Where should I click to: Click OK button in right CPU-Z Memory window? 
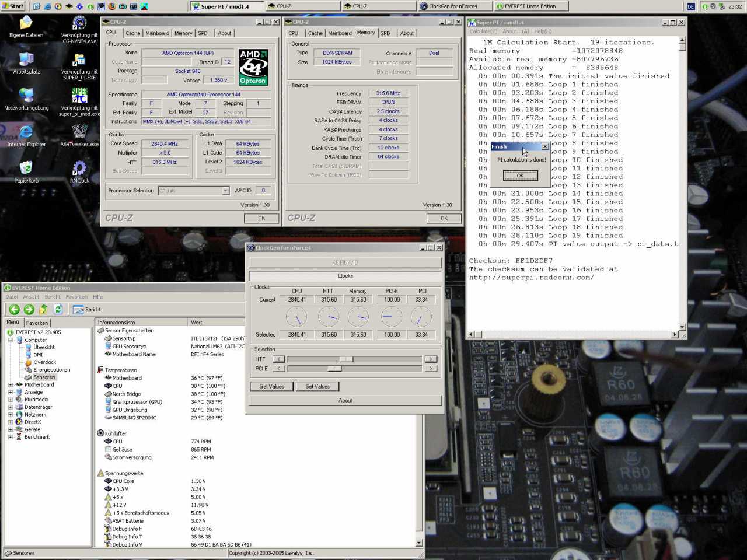(x=444, y=218)
